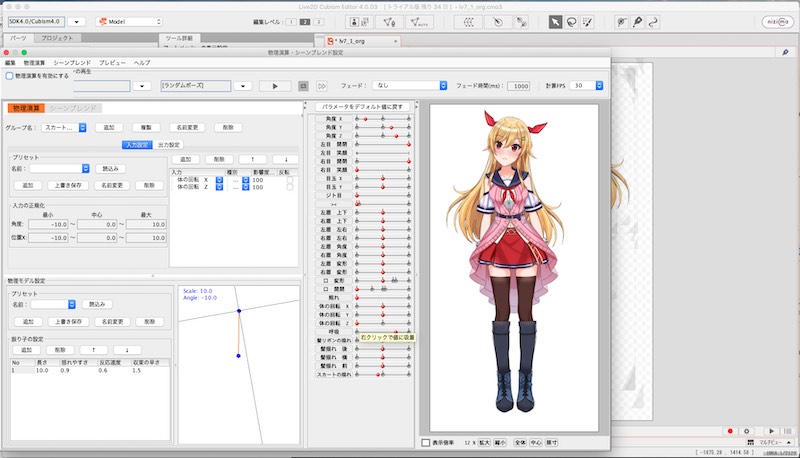
Task: Click the 拡大 zoom button
Action: coord(484,443)
